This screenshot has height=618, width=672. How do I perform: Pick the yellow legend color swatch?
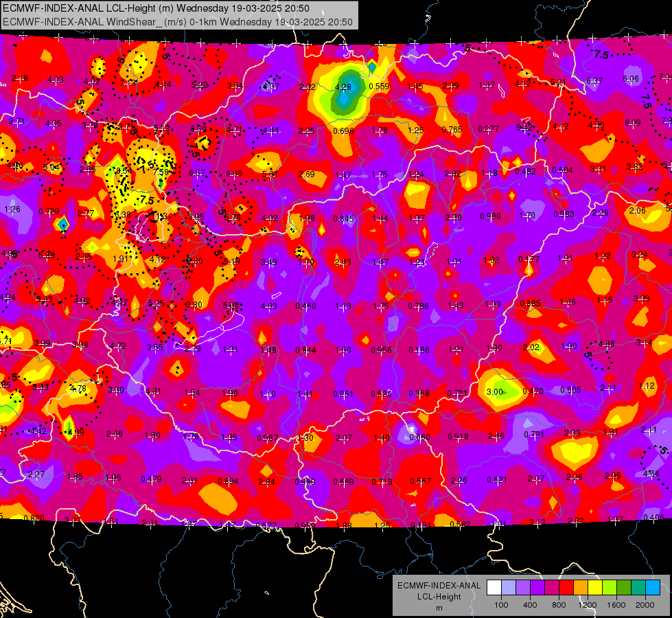[x=595, y=588]
